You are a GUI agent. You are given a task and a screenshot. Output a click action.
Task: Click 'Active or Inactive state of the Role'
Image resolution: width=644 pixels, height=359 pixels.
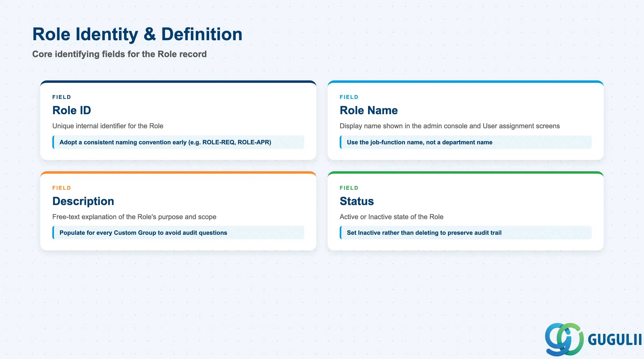tap(391, 217)
